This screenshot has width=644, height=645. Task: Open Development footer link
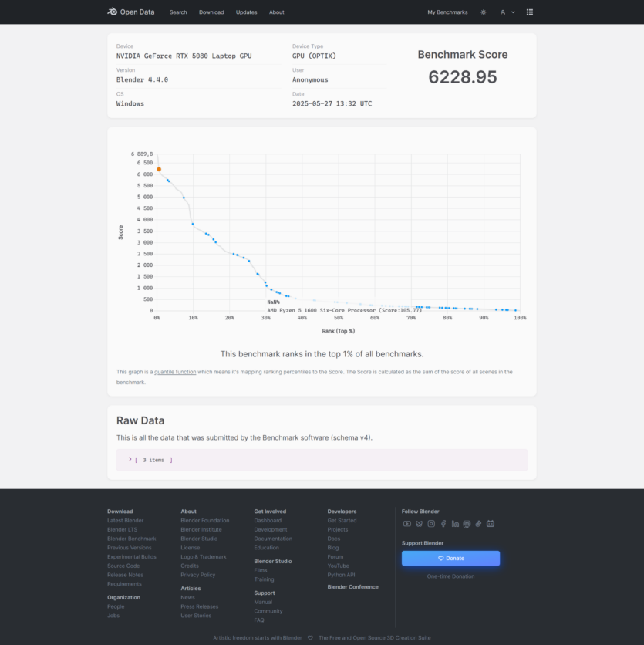(x=271, y=529)
